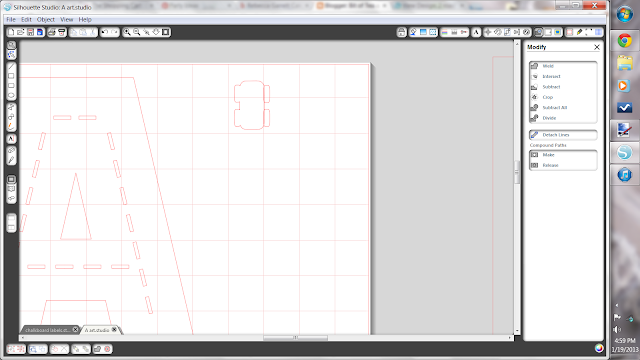Click the vertical scrollbar down arrow
The width and height of the screenshot is (640, 360).
coord(517,331)
